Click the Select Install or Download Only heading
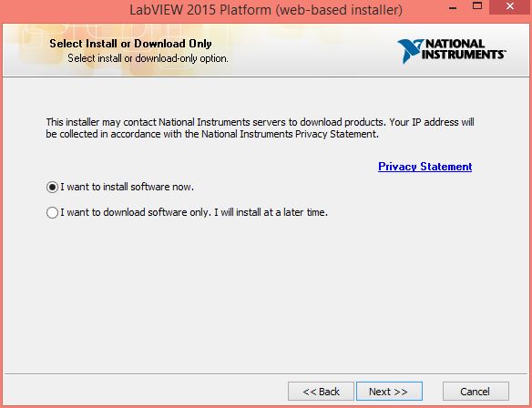Screen dimensions: 532x408 tap(130, 44)
